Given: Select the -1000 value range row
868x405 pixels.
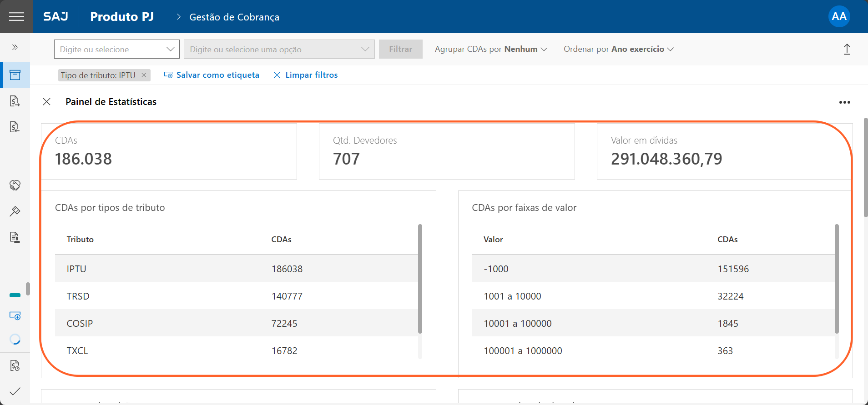Looking at the screenshot, I should point(653,268).
